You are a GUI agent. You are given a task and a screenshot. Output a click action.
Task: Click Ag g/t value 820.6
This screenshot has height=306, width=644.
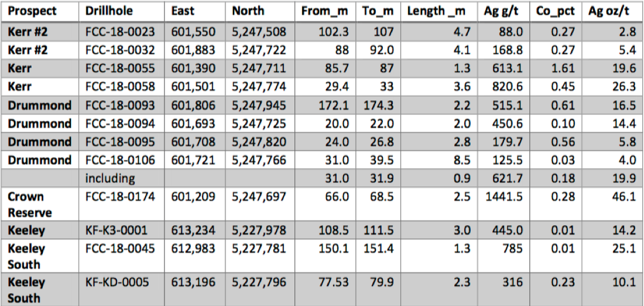507,87
